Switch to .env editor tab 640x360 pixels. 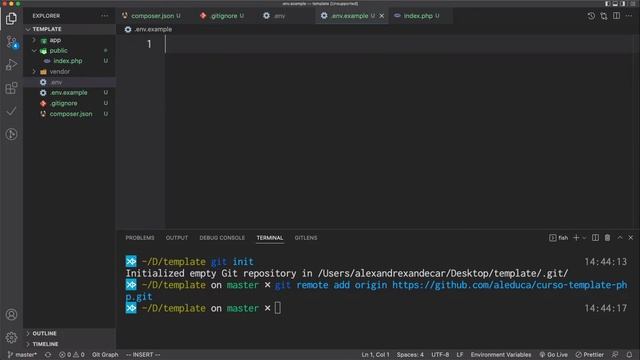[x=279, y=16]
